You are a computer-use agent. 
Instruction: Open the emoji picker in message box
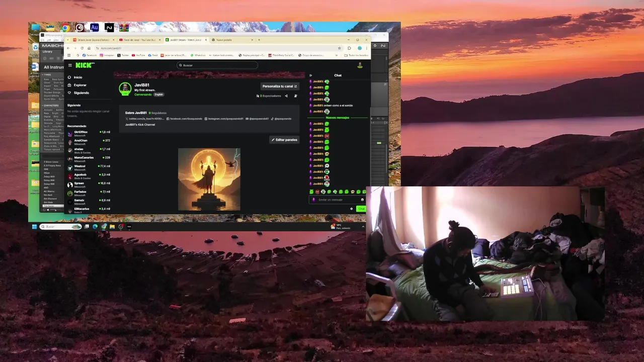pyautogui.click(x=362, y=200)
